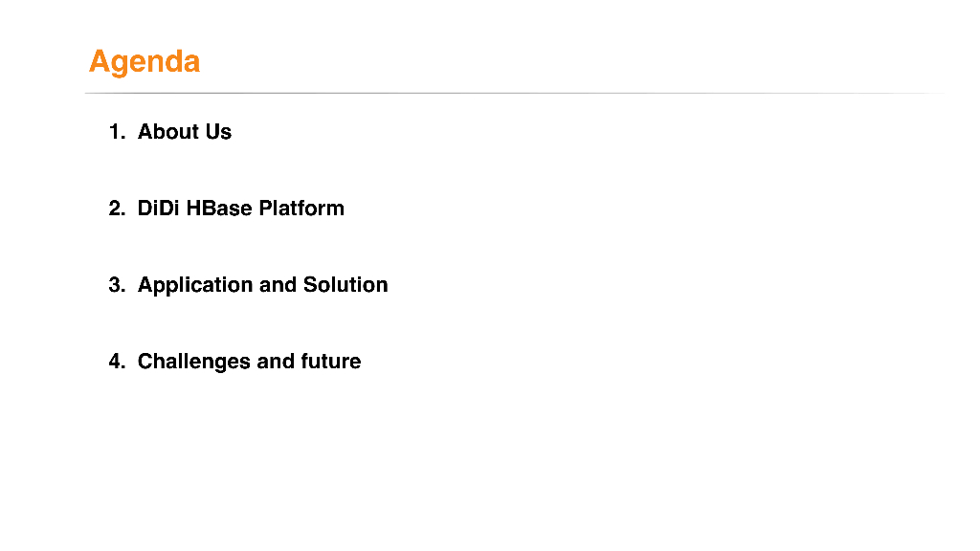Click the number 2 list marker

click(116, 209)
